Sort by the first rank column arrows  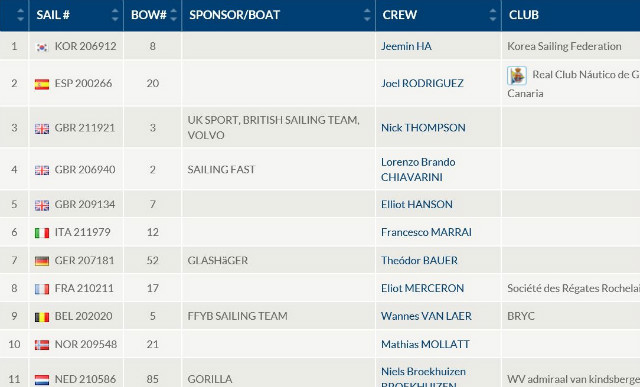pos(20,15)
